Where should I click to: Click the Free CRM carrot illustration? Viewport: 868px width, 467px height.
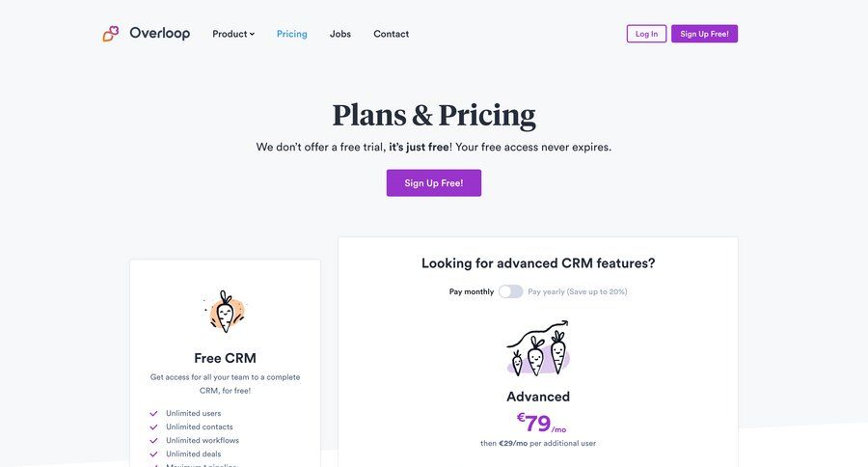click(x=225, y=312)
